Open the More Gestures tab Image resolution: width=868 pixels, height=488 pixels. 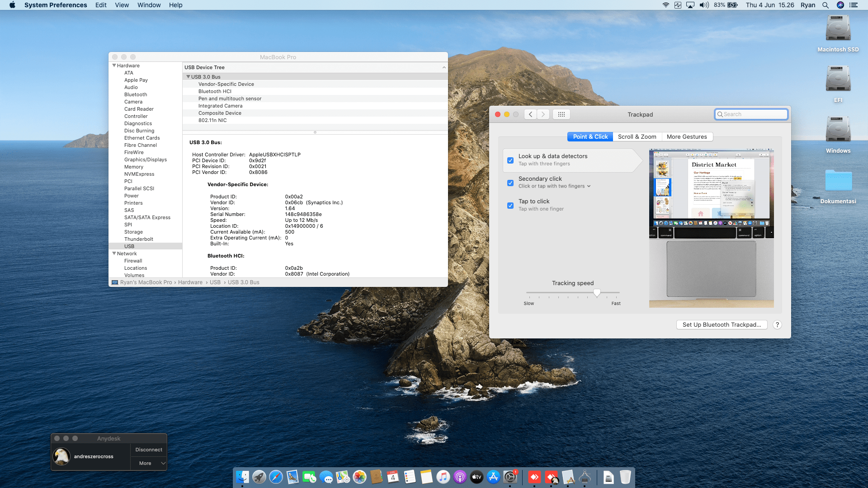tap(686, 137)
